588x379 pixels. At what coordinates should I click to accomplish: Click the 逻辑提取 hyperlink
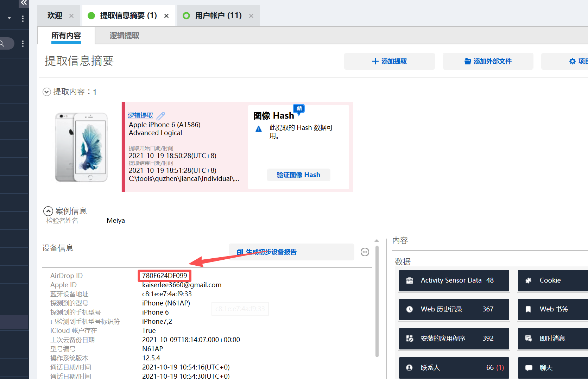[140, 115]
